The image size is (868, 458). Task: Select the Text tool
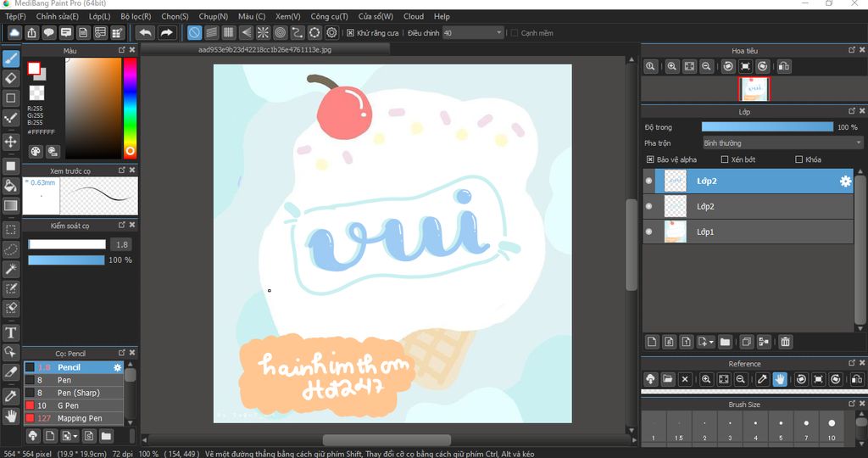point(10,332)
